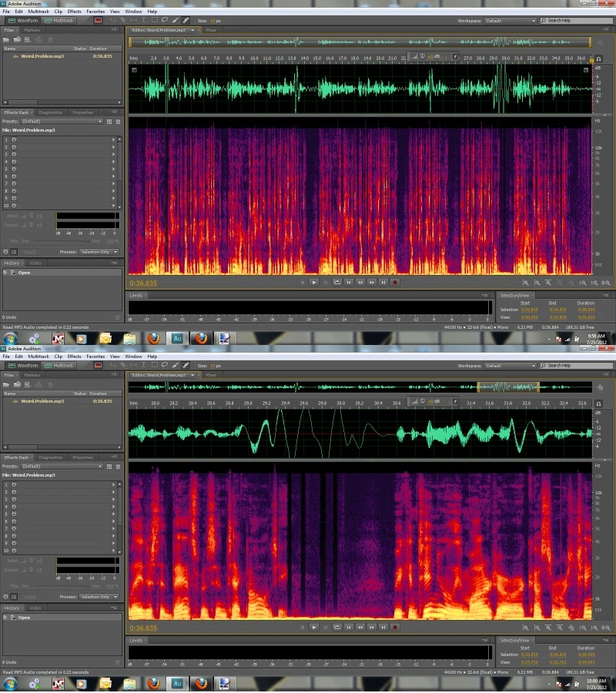Click the New File icon in the lower Files panel
Image resolution: width=616 pixels, height=693 pixels.
(28, 385)
